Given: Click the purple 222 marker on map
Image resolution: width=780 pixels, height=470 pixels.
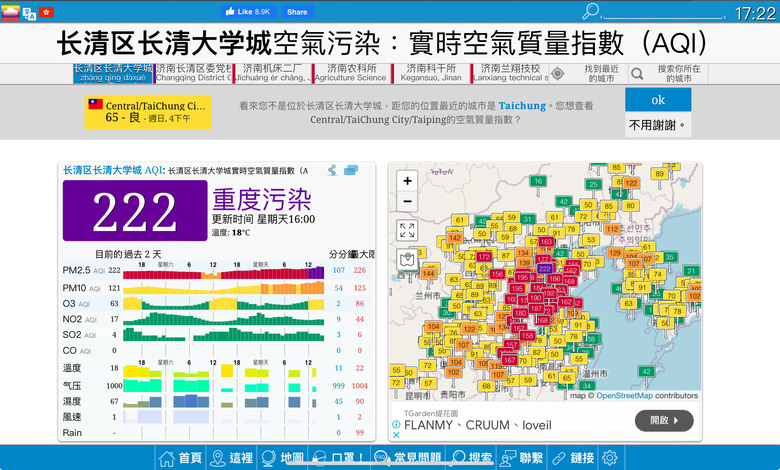Looking at the screenshot, I should [544, 269].
